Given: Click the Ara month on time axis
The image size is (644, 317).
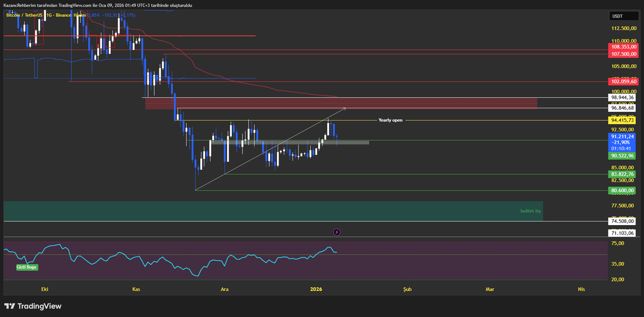Looking at the screenshot, I should click(x=225, y=289).
